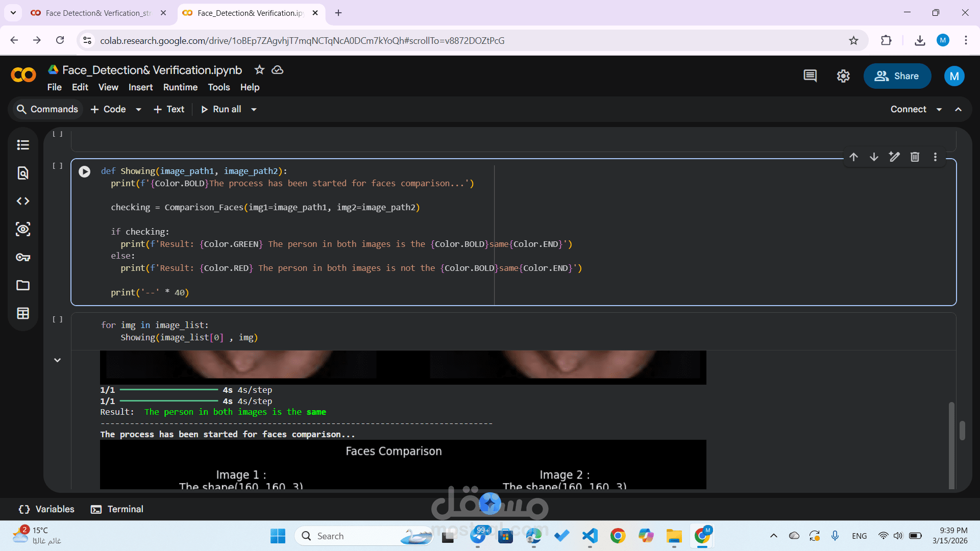Screen dimensions: 980x551
Task: Open the tab search dropdown in Chrome
Action: (13, 13)
